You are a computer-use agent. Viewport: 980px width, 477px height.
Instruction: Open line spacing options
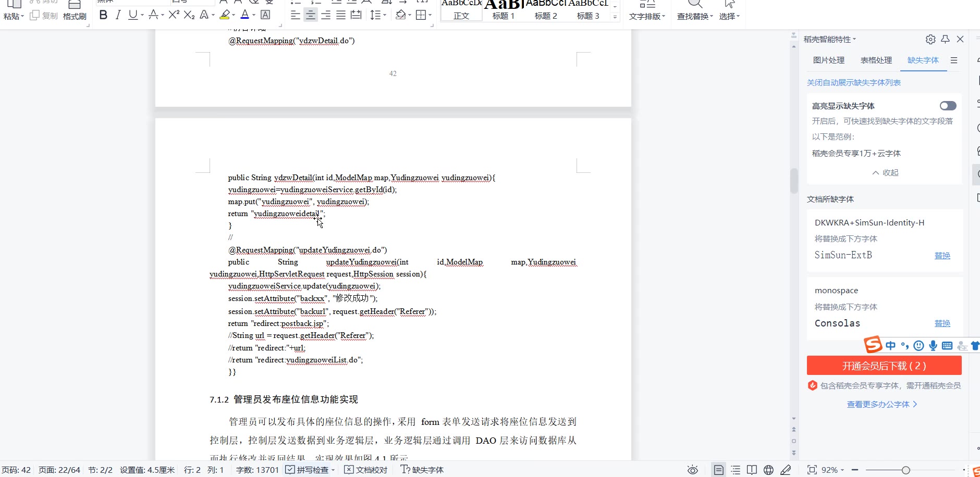pos(375,15)
